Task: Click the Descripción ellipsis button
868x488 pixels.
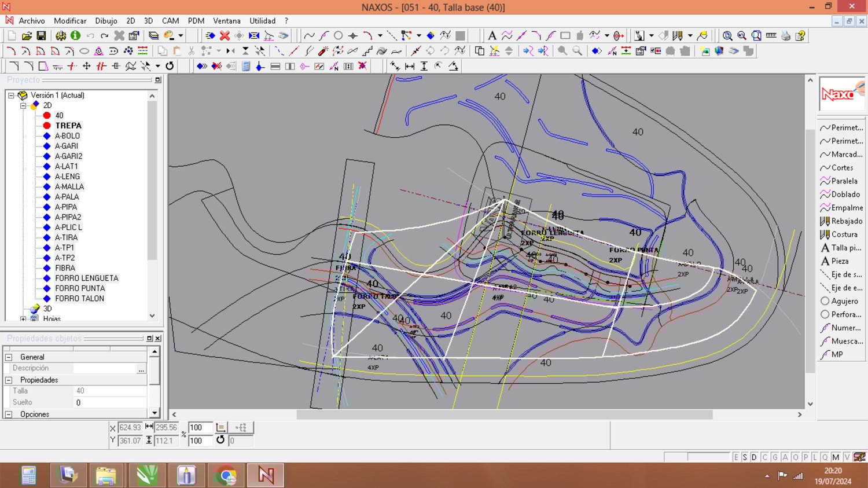Action: coord(141,368)
